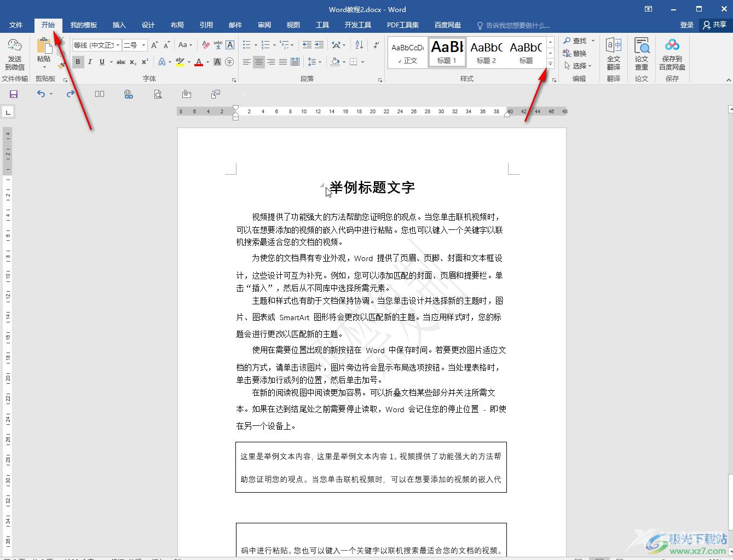733x560 pixels.
Task: Clear all formatting with the eraser icon
Action: point(206,45)
